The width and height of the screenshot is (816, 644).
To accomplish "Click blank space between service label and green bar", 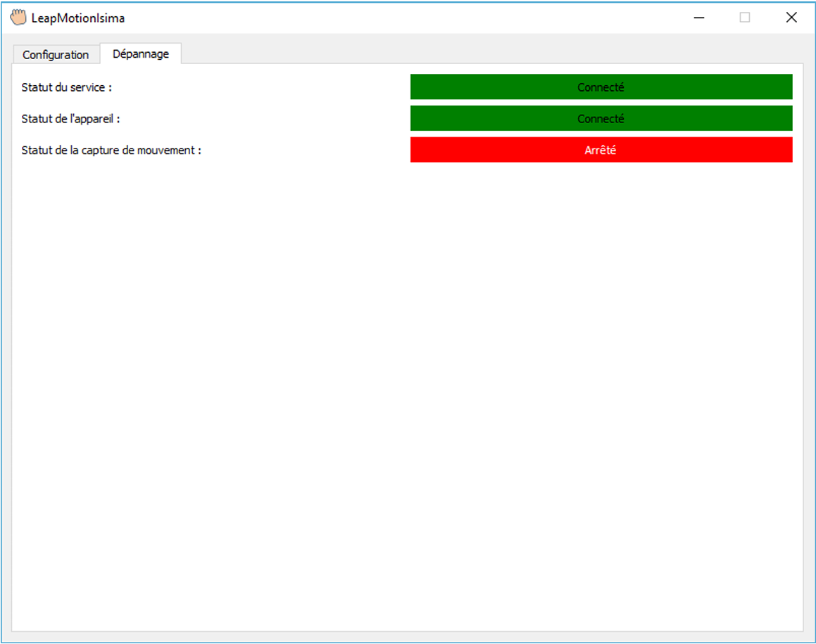I will pyautogui.click(x=261, y=87).
